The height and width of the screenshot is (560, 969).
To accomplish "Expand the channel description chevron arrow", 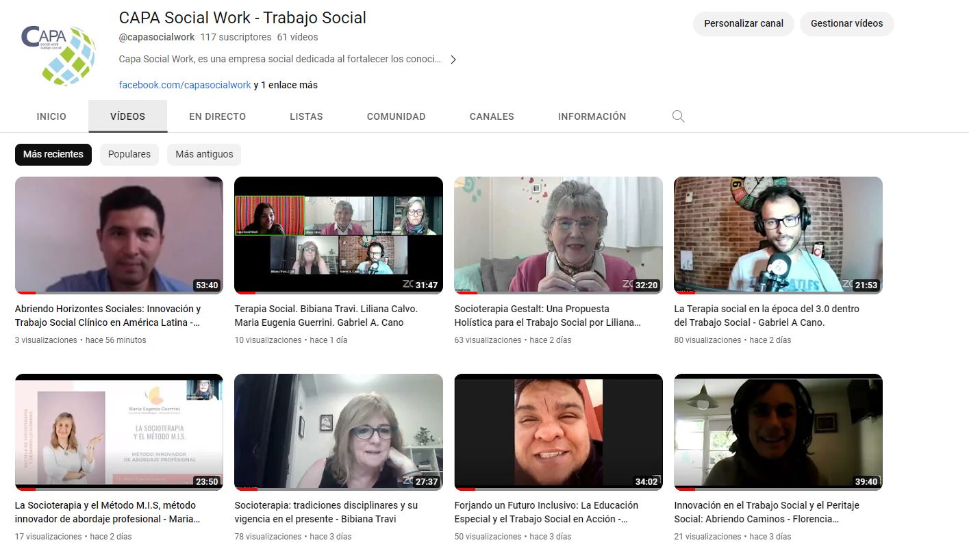I will point(453,60).
